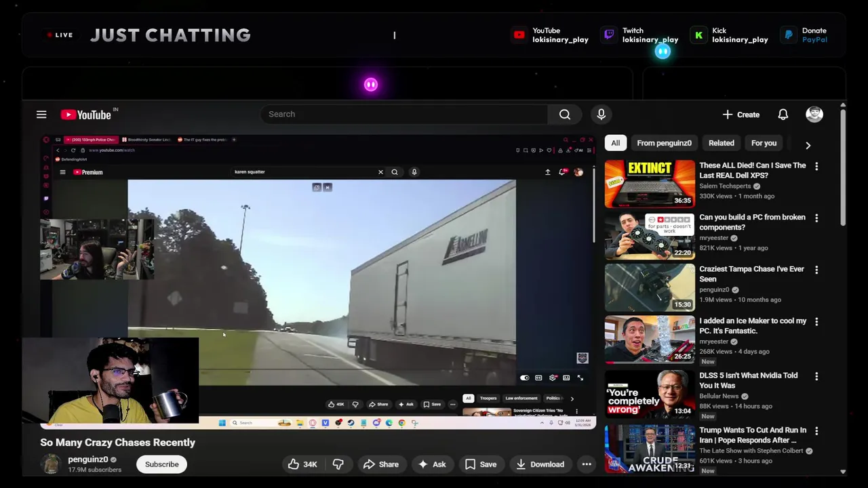This screenshot has height=488, width=868.
Task: Open Microsoft Edge from the taskbar
Action: coord(389,423)
